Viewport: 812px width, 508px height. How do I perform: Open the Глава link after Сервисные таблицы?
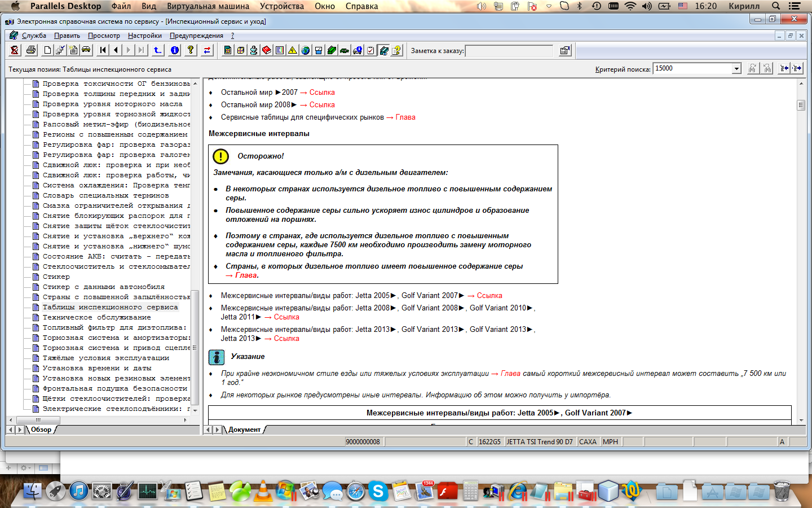pyautogui.click(x=405, y=117)
